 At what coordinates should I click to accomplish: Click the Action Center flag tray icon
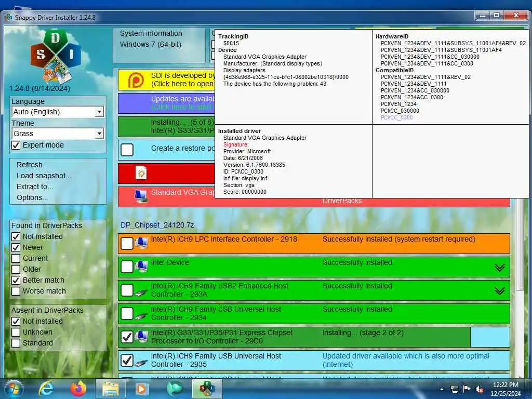(x=467, y=389)
